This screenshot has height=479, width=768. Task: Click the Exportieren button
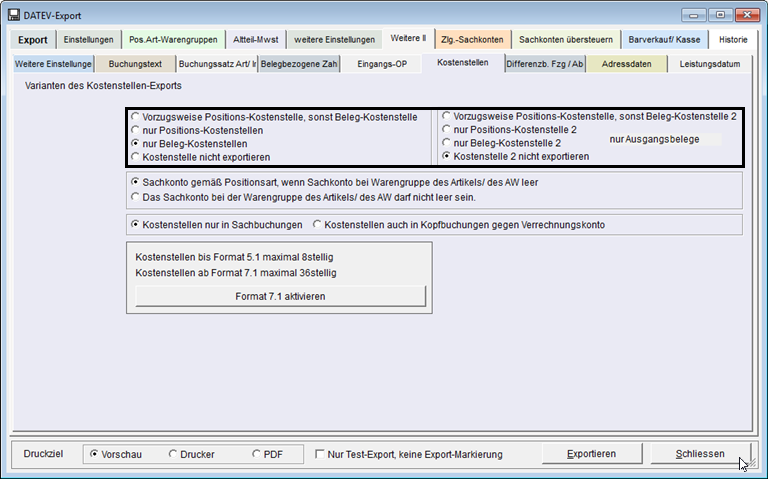[x=591, y=454]
